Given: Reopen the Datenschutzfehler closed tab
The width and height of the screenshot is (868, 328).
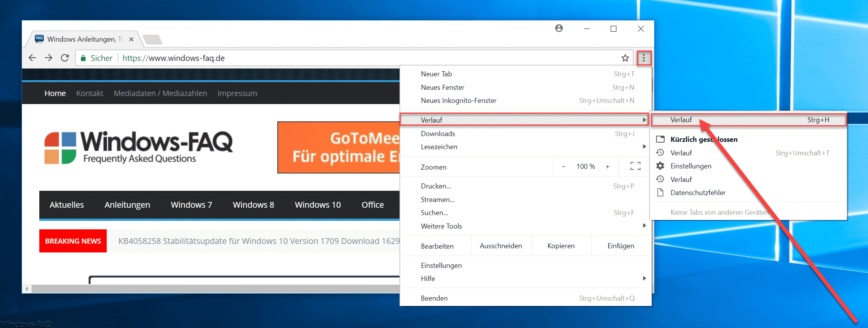Looking at the screenshot, I should click(x=749, y=192).
